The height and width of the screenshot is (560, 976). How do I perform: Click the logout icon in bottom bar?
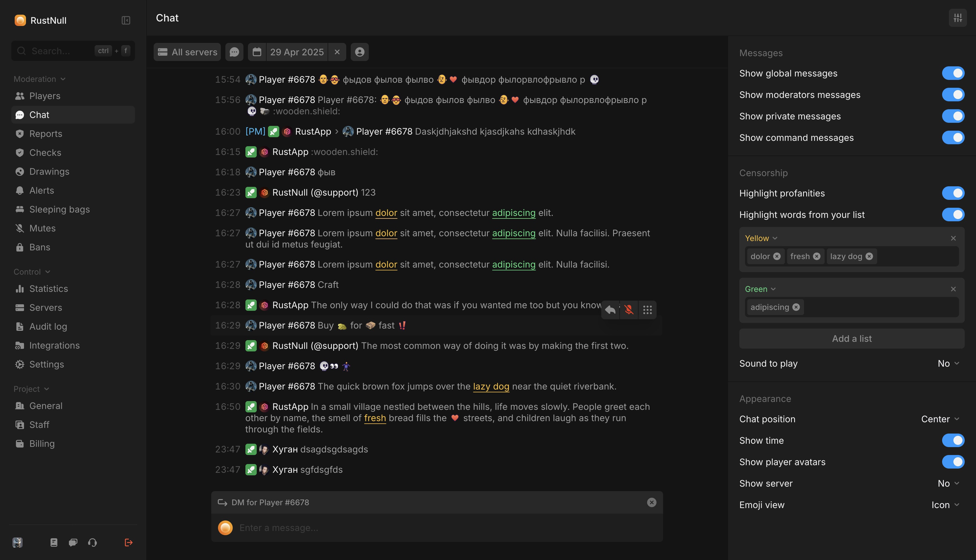pos(128,542)
